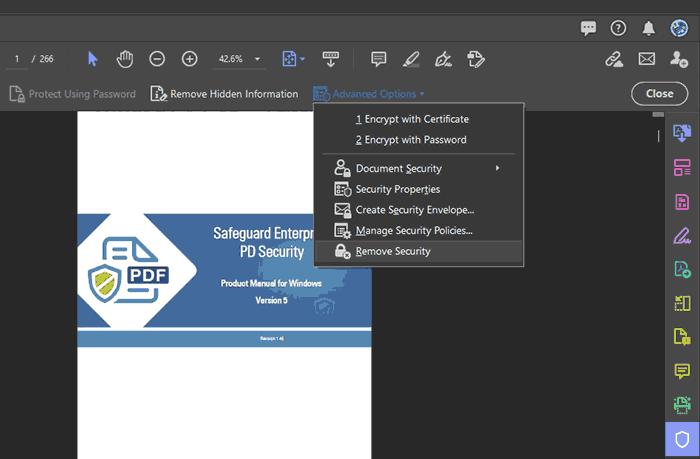Image resolution: width=700 pixels, height=459 pixels.
Task: Click Protect Using Password
Action: point(73,94)
